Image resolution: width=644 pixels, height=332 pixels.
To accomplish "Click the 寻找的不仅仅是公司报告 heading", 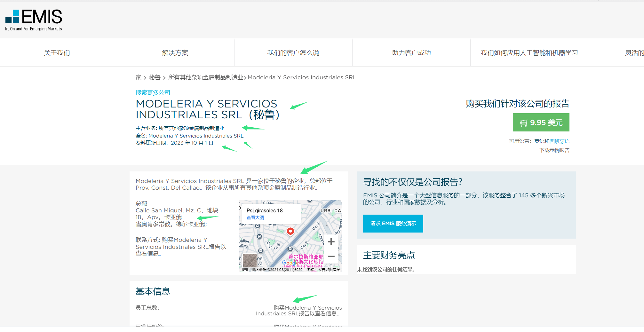I will pos(413,182).
